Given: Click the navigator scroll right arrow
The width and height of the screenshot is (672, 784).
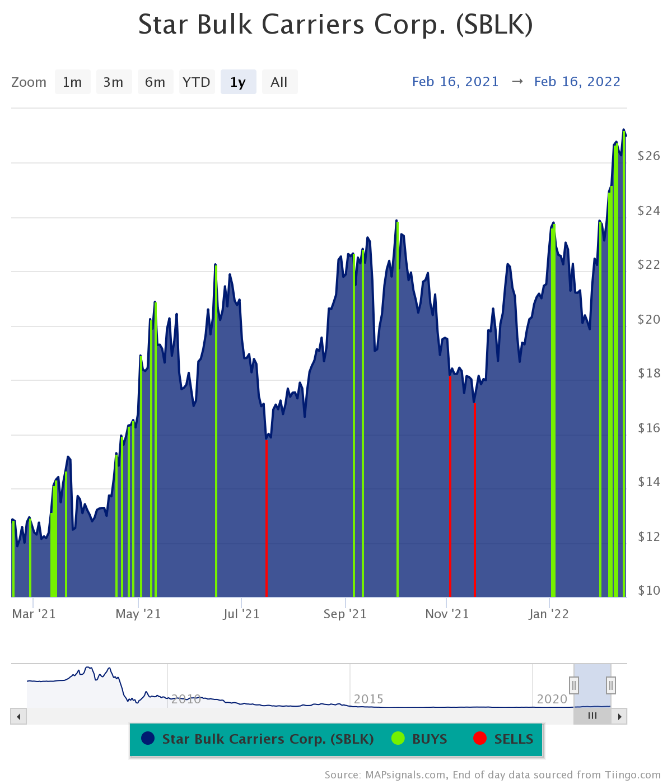Looking at the screenshot, I should click(x=619, y=716).
